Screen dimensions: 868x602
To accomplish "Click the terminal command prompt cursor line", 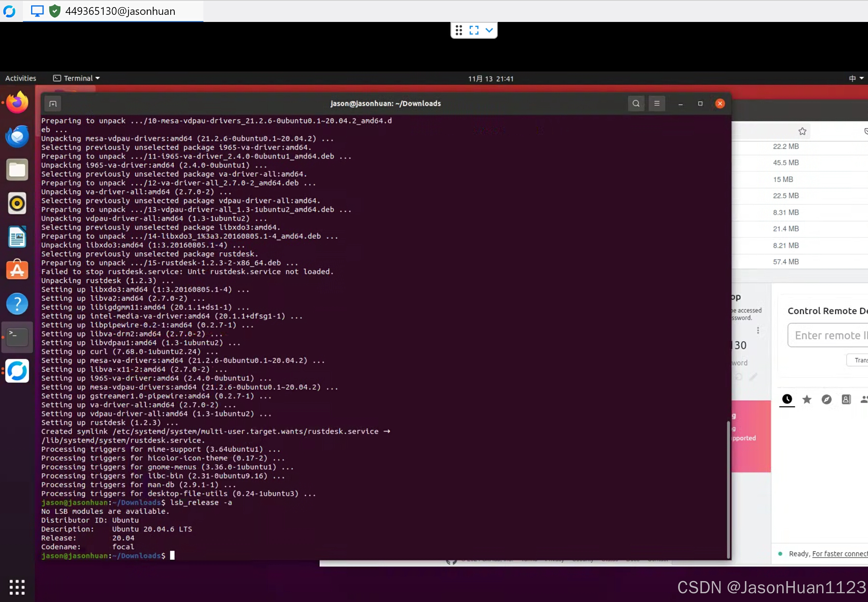I will [108, 555].
